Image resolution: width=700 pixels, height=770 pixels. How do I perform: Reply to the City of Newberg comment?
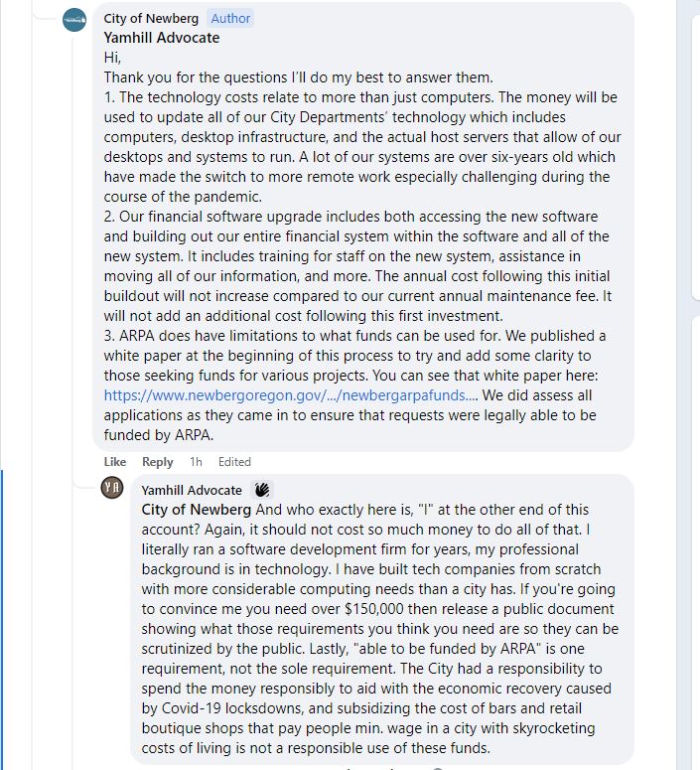pos(158,462)
